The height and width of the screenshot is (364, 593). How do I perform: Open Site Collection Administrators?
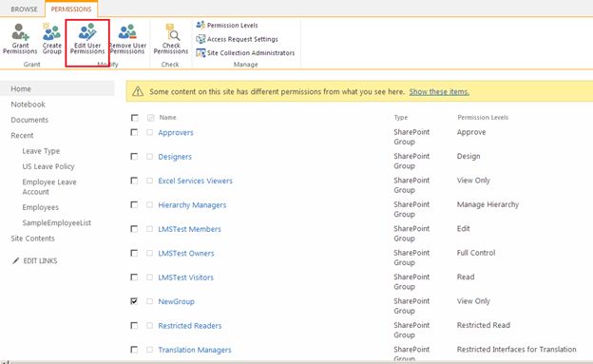[x=245, y=53]
